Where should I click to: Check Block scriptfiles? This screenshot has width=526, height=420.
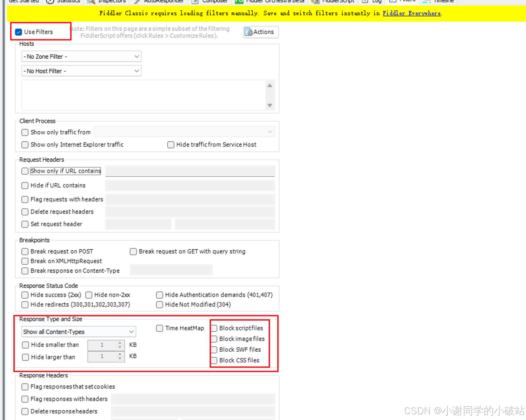click(214, 328)
